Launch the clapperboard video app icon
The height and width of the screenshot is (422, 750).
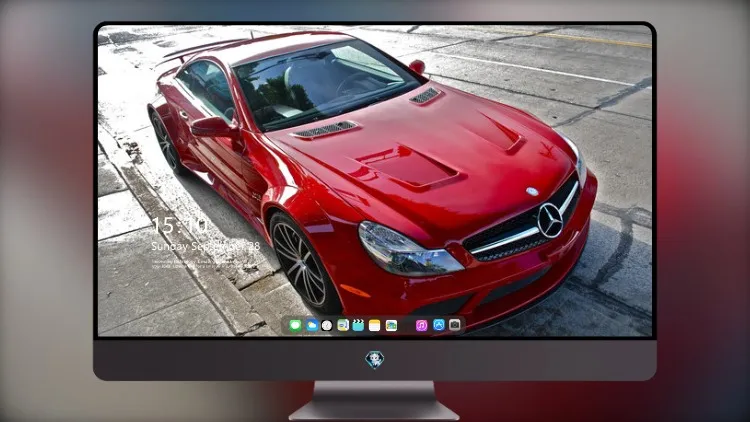[358, 325]
